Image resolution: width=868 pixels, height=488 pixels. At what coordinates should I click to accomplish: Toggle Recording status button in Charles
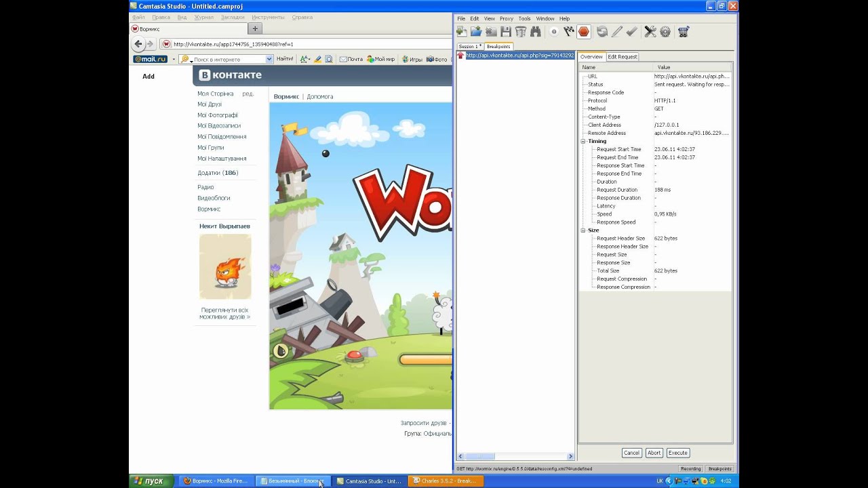[690, 468]
